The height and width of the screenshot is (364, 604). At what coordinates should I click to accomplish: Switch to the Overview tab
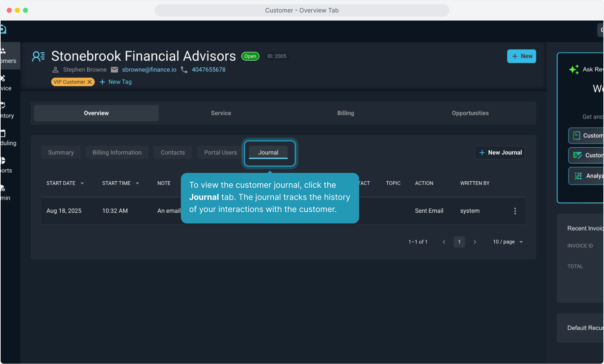(97, 113)
